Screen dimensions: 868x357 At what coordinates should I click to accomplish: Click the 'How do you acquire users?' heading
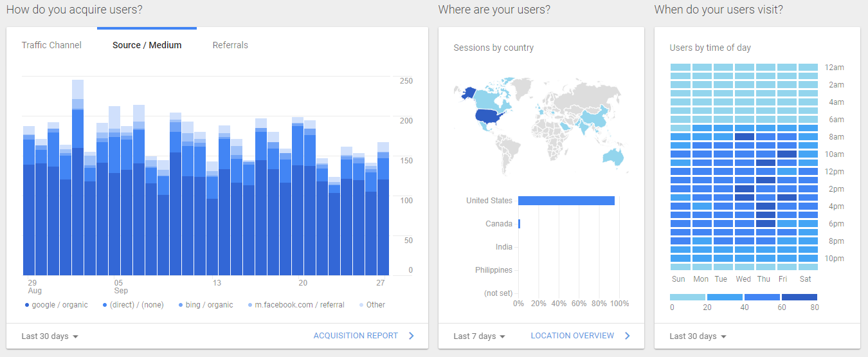[75, 10]
